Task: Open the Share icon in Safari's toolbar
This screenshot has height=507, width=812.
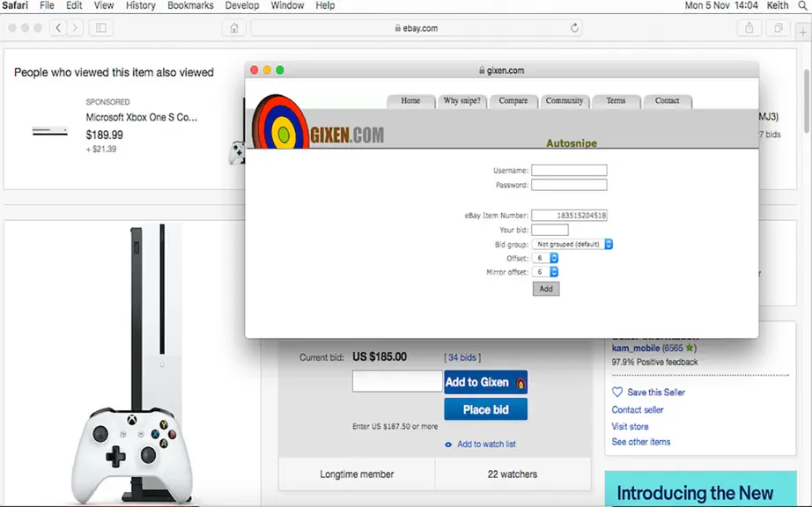Action: click(749, 28)
